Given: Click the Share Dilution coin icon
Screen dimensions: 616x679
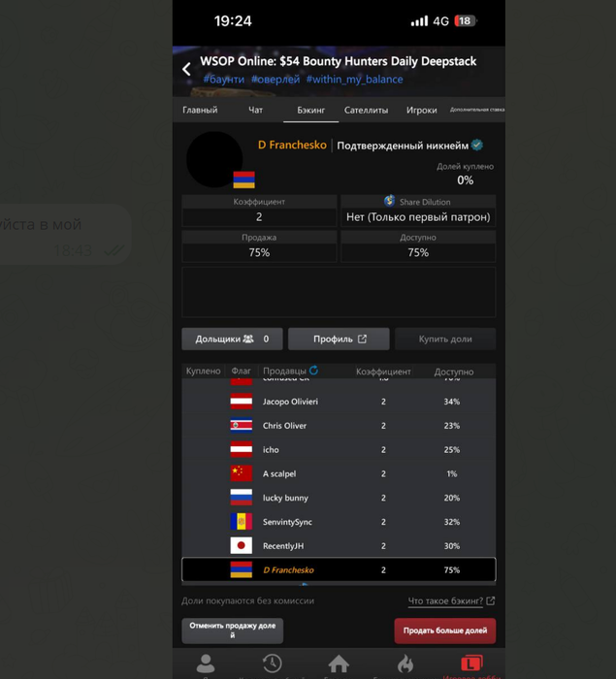Looking at the screenshot, I should coord(389,201).
